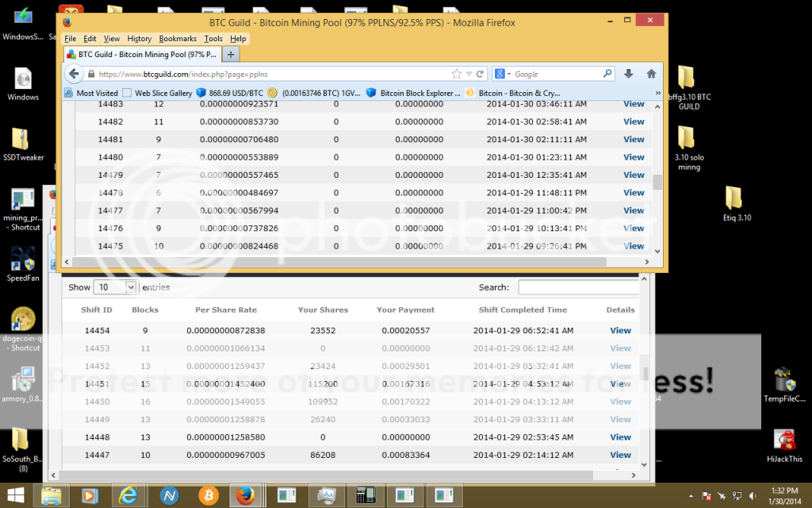Open the address bar history dropdown arrow
Image resolution: width=812 pixels, height=508 pixels.
pos(469,74)
